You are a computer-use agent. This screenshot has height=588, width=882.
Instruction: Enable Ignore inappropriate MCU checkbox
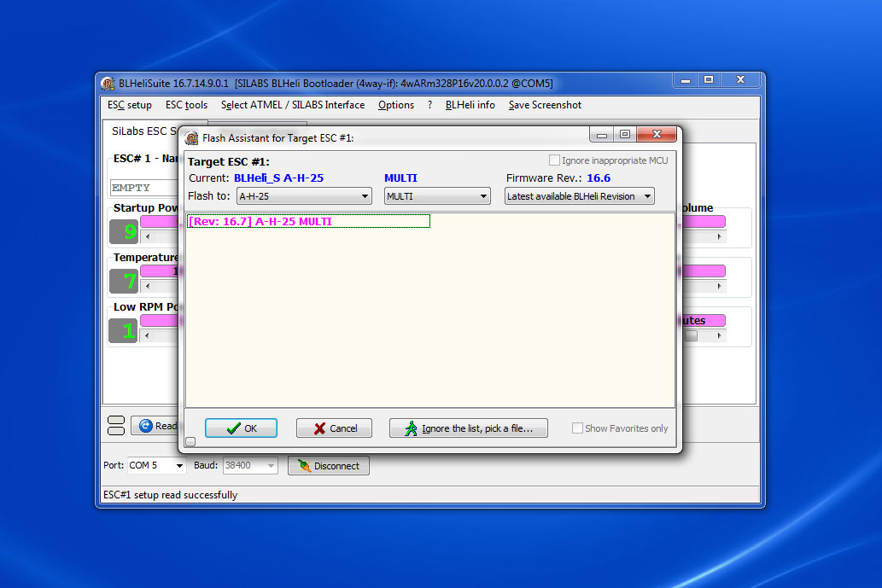pyautogui.click(x=554, y=160)
